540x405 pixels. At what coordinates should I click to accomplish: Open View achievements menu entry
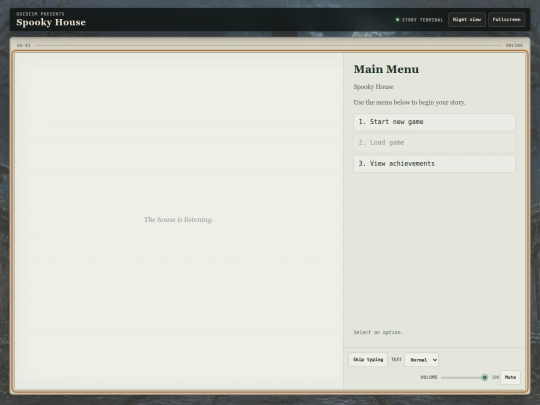pyautogui.click(x=434, y=164)
